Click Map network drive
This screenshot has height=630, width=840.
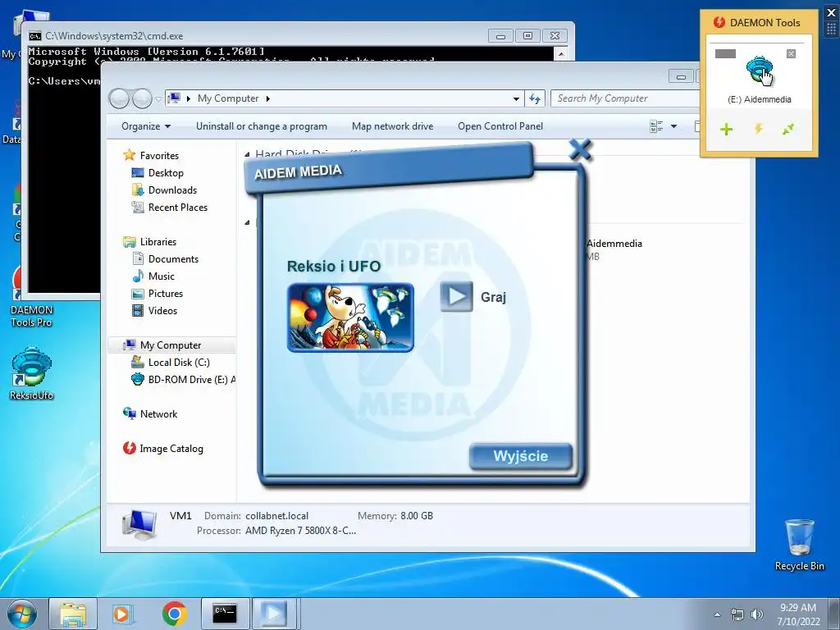click(x=393, y=126)
